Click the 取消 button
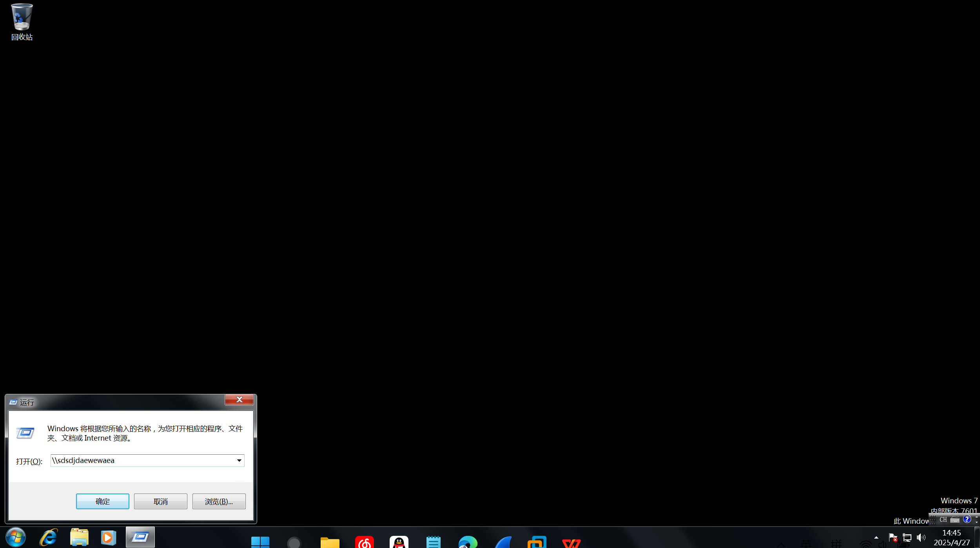This screenshot has width=980, height=548. tap(160, 501)
